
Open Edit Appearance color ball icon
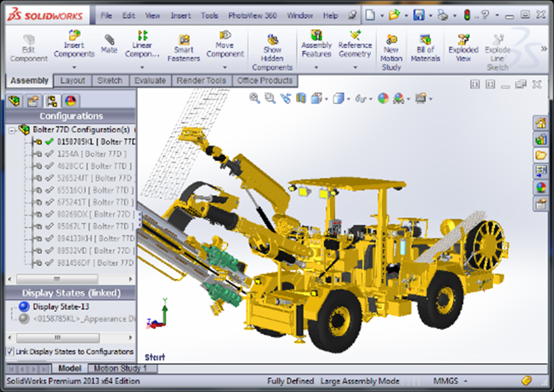383,98
